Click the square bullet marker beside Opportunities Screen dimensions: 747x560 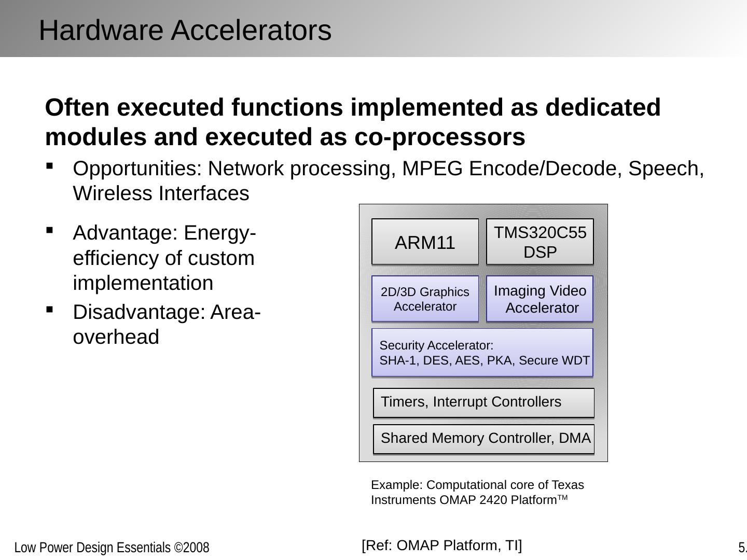pos(49,166)
